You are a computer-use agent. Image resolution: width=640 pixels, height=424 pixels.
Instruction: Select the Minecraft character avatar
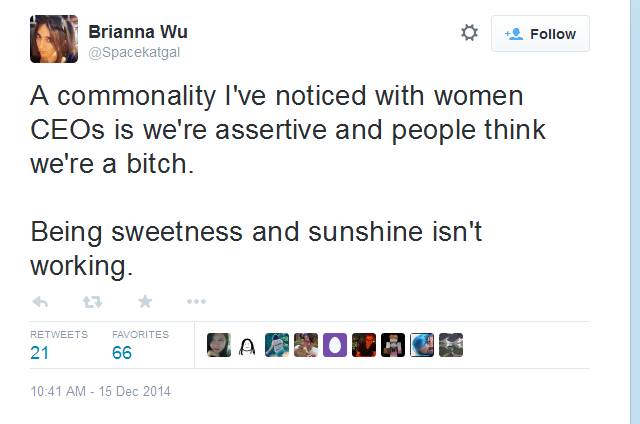[x=393, y=345]
